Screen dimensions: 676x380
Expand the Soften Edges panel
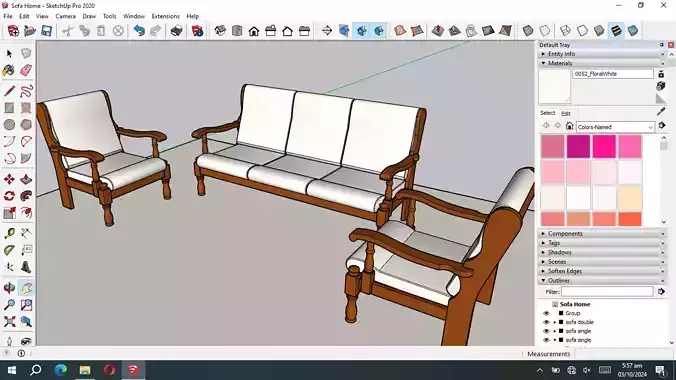(602, 271)
